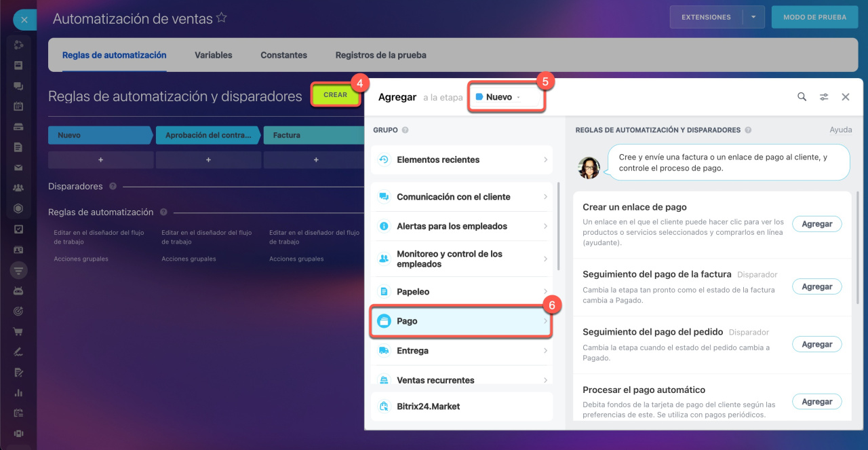Close the left menu with the X button
Image resolution: width=868 pixels, height=450 pixels.
click(24, 20)
